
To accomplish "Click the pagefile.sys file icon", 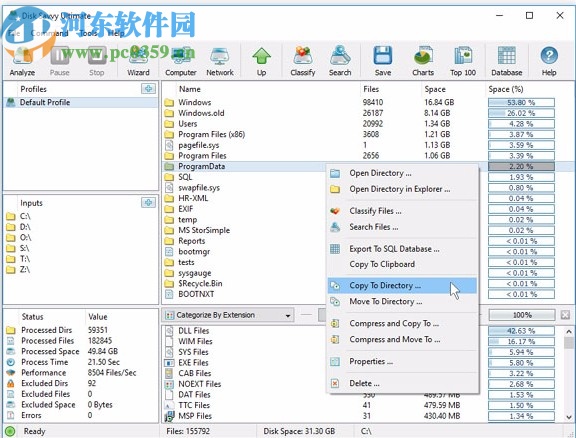I will pos(169,145).
